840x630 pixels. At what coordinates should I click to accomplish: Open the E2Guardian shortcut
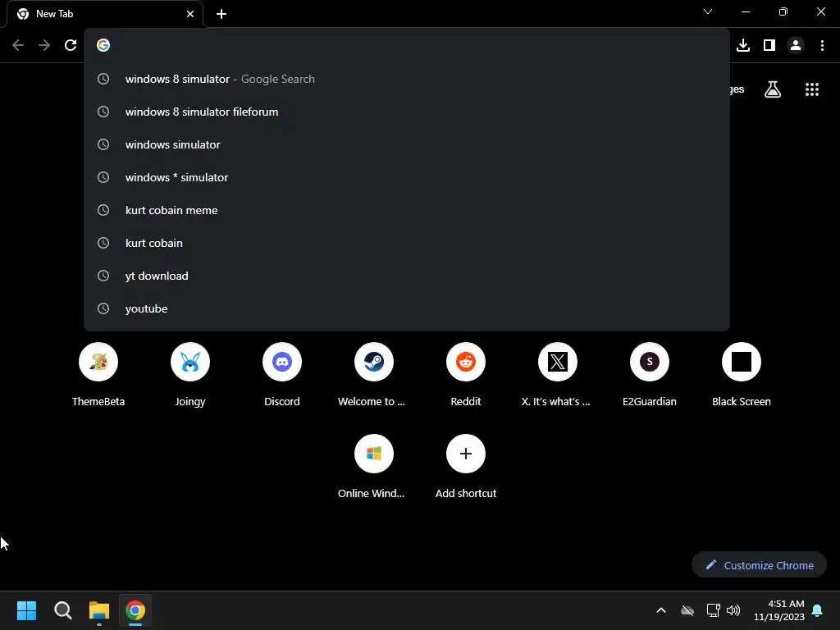click(x=650, y=362)
